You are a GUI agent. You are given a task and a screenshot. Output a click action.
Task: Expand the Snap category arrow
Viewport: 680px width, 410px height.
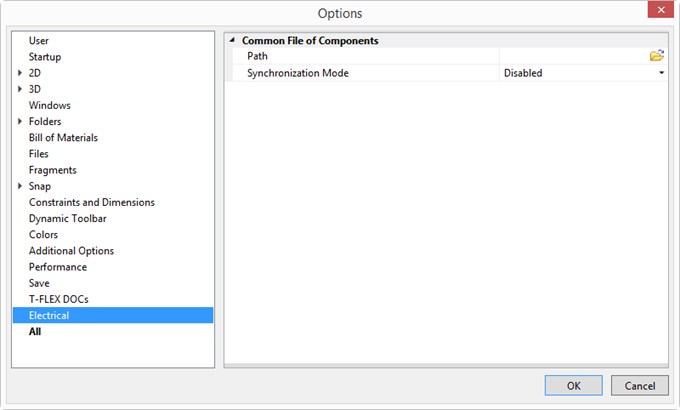20,186
